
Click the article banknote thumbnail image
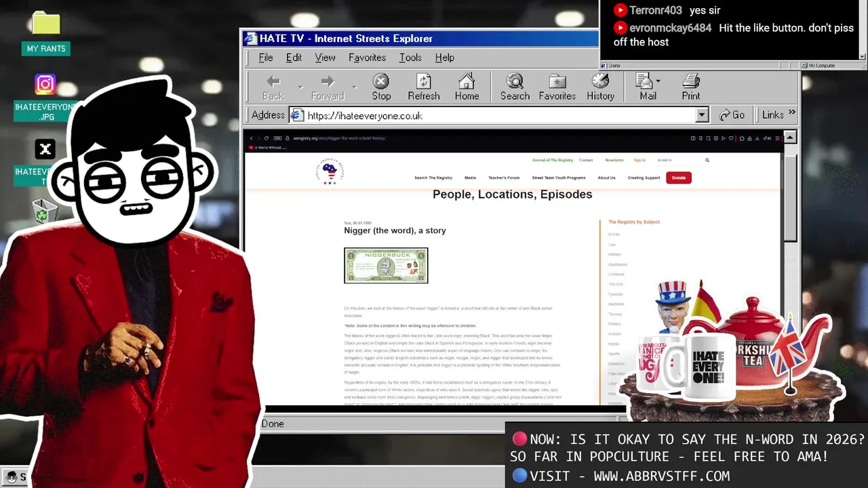pyautogui.click(x=386, y=265)
